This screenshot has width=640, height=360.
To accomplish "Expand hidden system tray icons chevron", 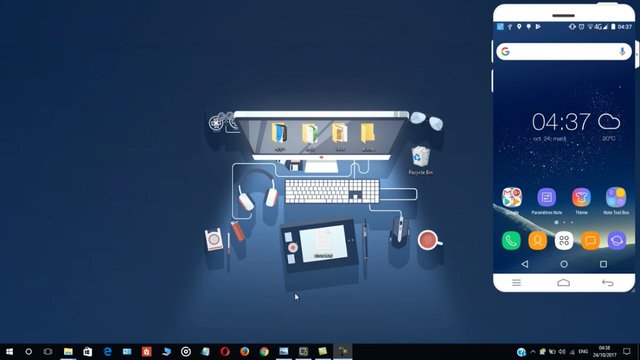I will coord(533,351).
